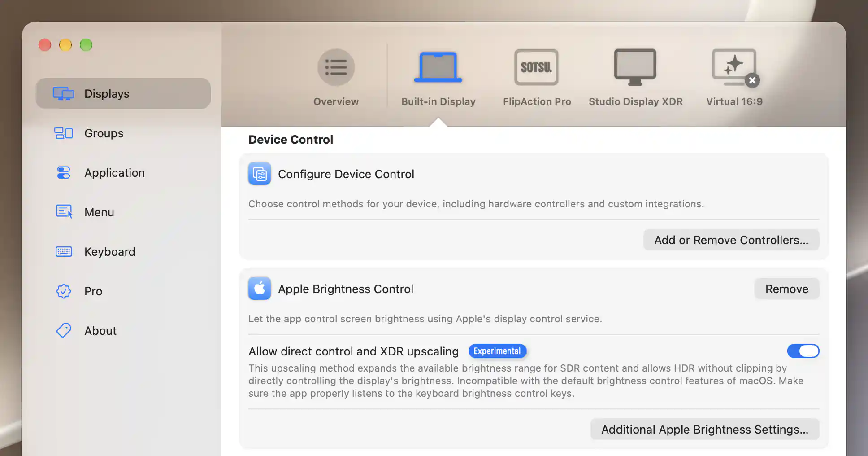Viewport: 868px width, 456px height.
Task: Click the Configure Device Control icon
Action: tap(260, 174)
